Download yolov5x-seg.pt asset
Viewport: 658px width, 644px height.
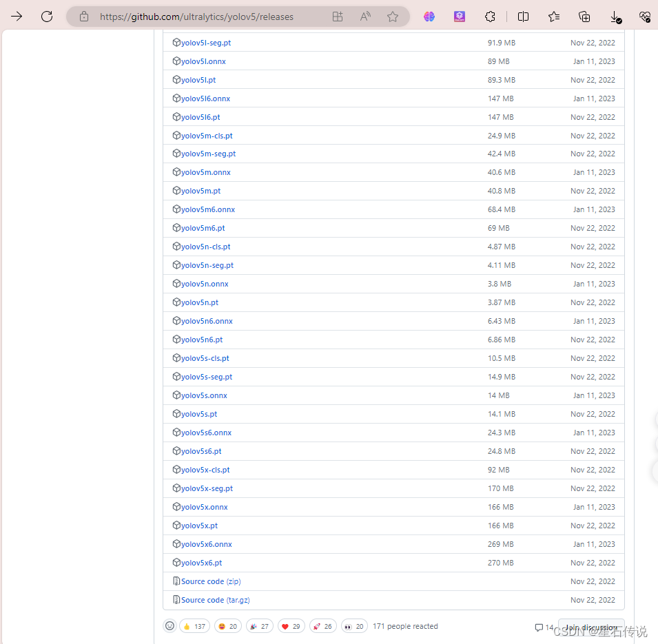[207, 488]
